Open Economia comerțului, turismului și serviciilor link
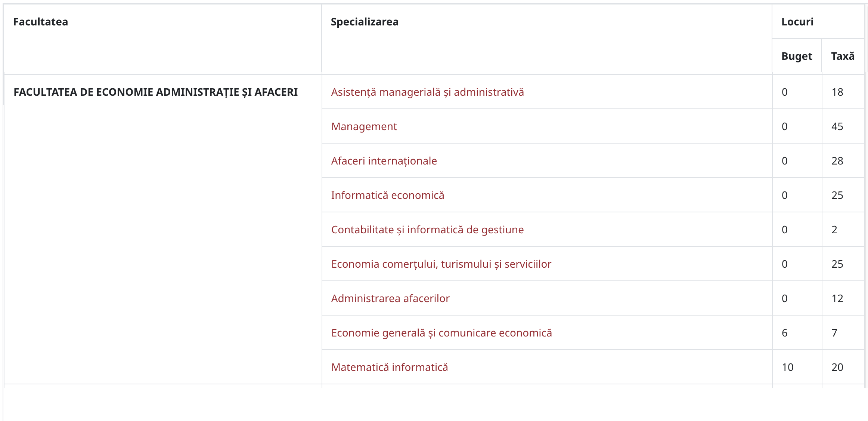Screen dimensions: 868x421 coord(441,264)
